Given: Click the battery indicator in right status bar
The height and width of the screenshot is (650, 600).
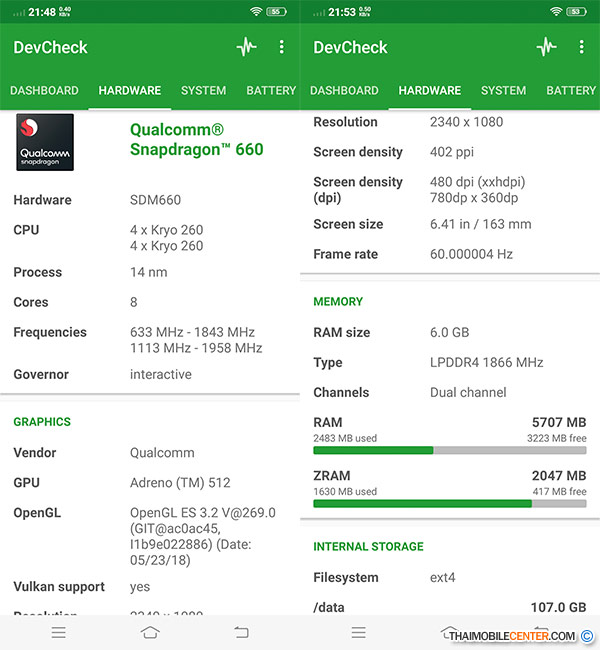Looking at the screenshot, I should [x=577, y=11].
